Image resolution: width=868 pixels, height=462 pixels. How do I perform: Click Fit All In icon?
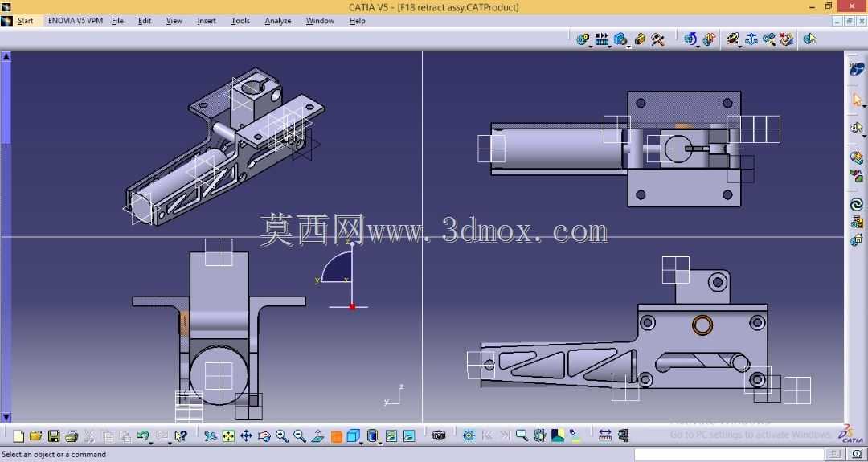click(x=228, y=436)
